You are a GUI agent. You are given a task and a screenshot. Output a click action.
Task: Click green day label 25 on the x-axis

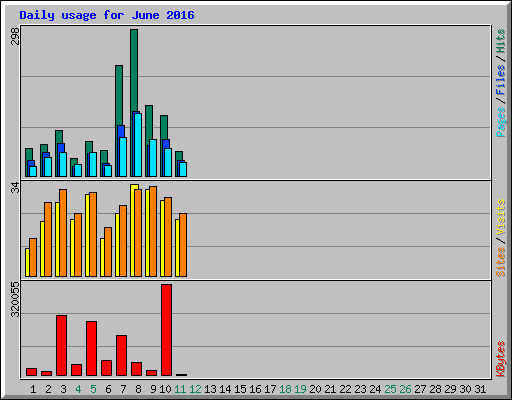coord(390,389)
